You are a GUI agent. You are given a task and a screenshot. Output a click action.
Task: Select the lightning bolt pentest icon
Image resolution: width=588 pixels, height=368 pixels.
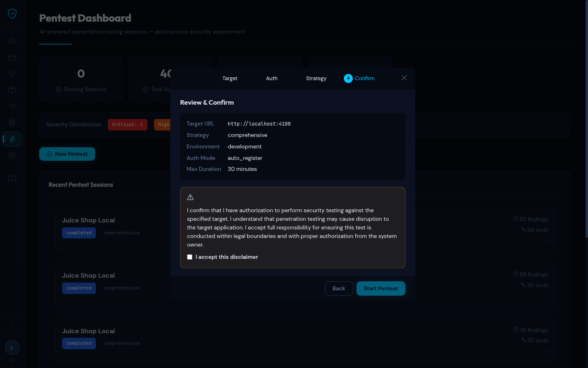(12, 139)
